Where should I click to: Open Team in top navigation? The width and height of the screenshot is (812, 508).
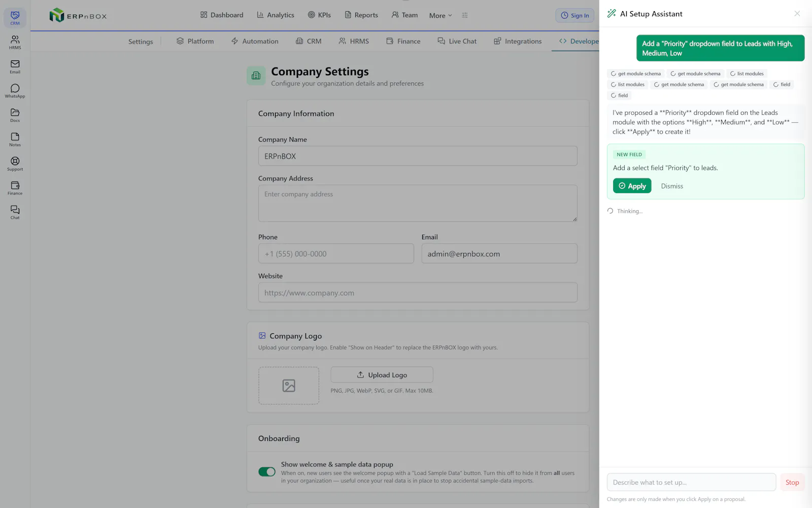click(x=404, y=15)
